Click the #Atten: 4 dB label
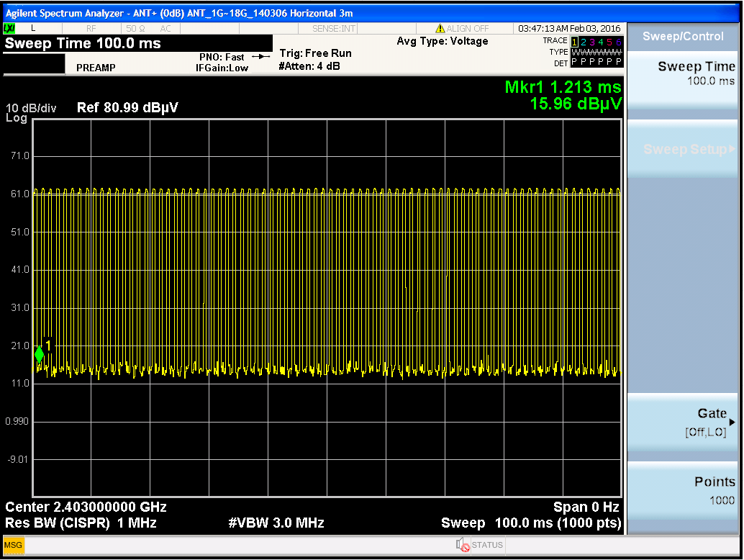This screenshot has width=744, height=560. point(309,66)
